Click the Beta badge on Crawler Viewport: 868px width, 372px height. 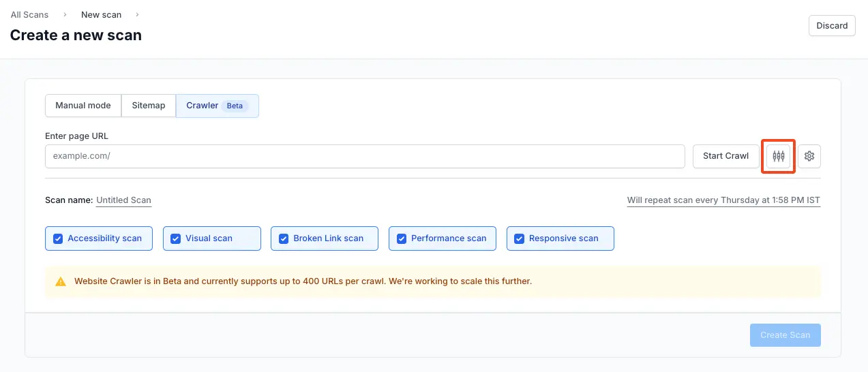pos(235,106)
